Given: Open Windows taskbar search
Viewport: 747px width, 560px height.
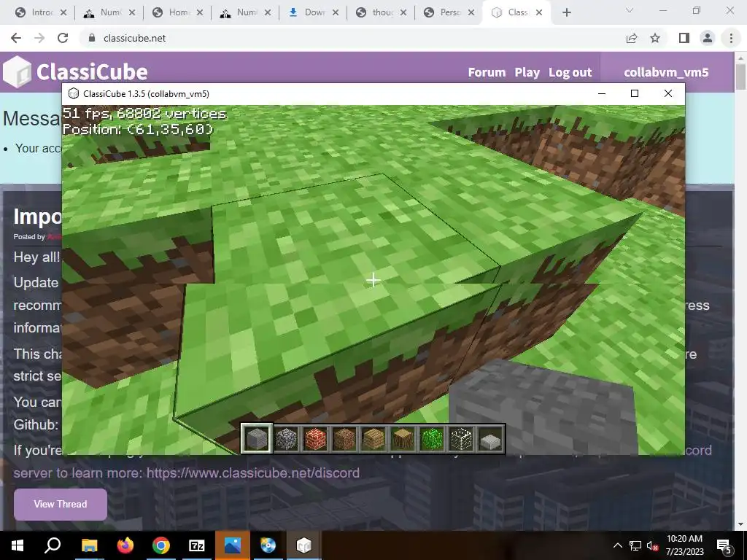Looking at the screenshot, I should point(53,545).
